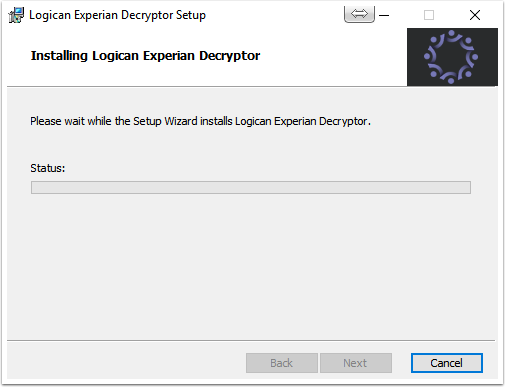Click the empty gray area below progress bar

(x=251, y=267)
